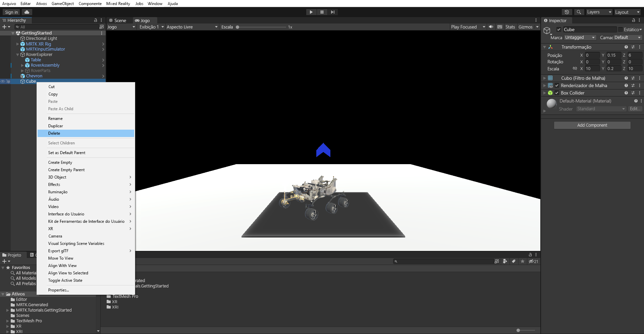Viewport: 644px width, 334px height.
Task: Open the Chevron prefab arrow
Action: (103, 76)
